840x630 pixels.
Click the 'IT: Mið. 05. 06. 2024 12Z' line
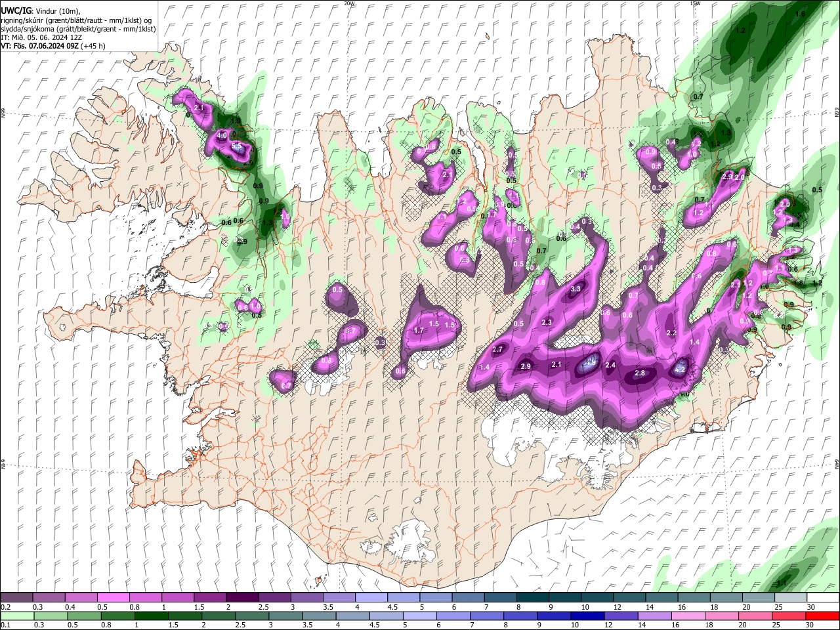coord(41,37)
